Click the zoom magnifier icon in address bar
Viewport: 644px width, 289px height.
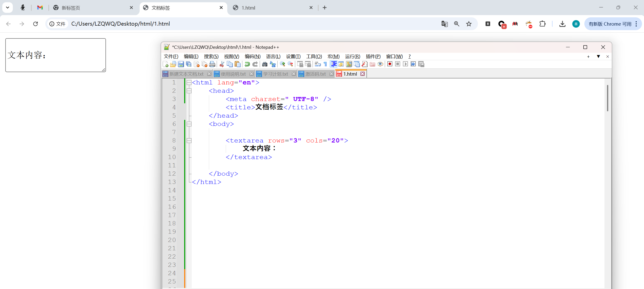pos(457,24)
